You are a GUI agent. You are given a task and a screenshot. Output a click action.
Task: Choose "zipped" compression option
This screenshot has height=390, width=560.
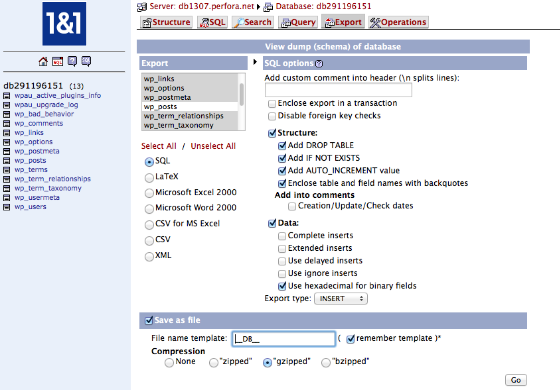pyautogui.click(x=214, y=362)
